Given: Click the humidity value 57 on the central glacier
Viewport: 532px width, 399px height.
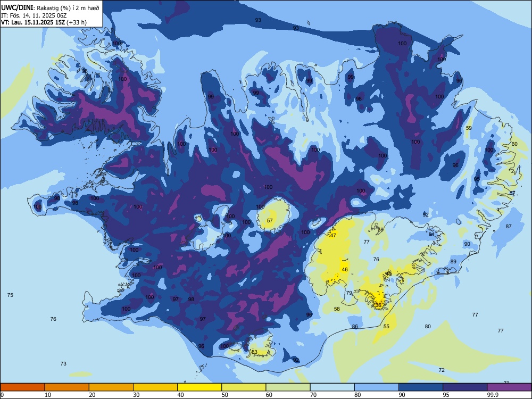Looking at the screenshot, I should coord(270,221).
